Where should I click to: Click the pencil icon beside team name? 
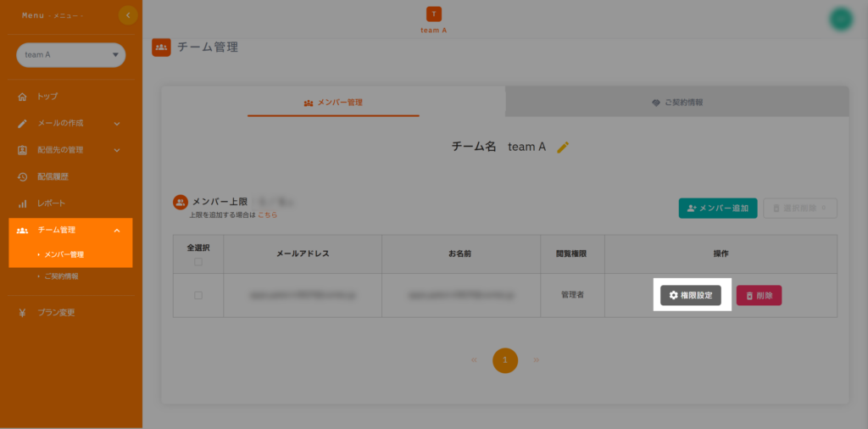(563, 147)
